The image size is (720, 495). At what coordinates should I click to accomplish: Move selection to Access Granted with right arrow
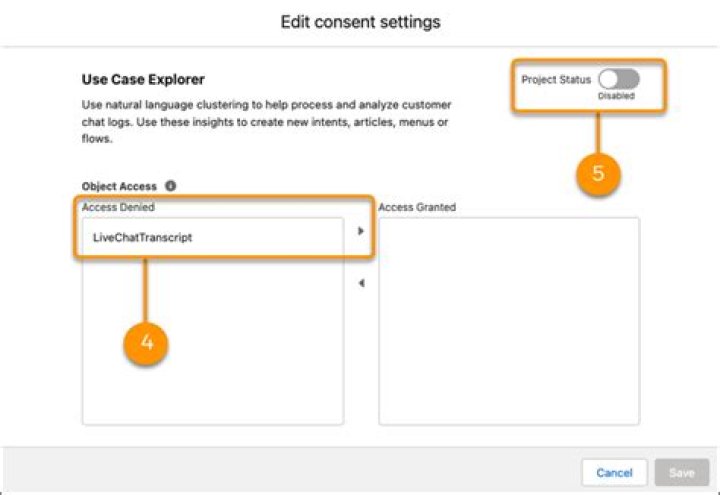pyautogui.click(x=361, y=231)
